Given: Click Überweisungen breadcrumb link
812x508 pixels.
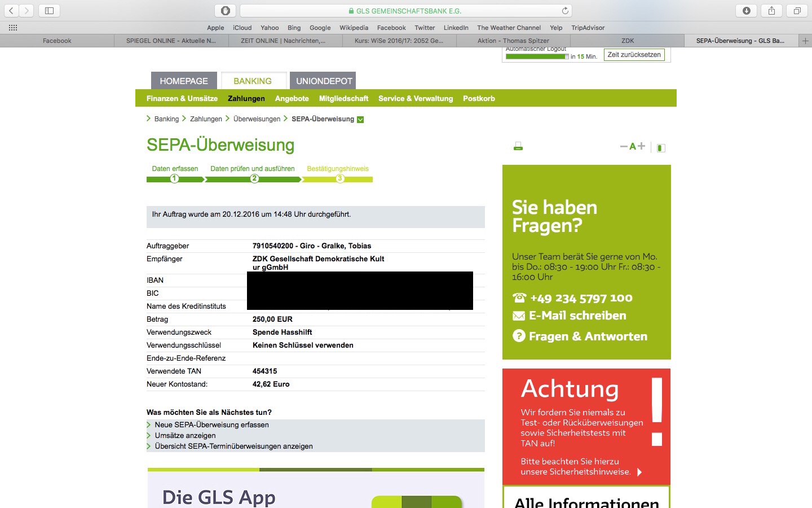Looking at the screenshot, I should [257, 119].
